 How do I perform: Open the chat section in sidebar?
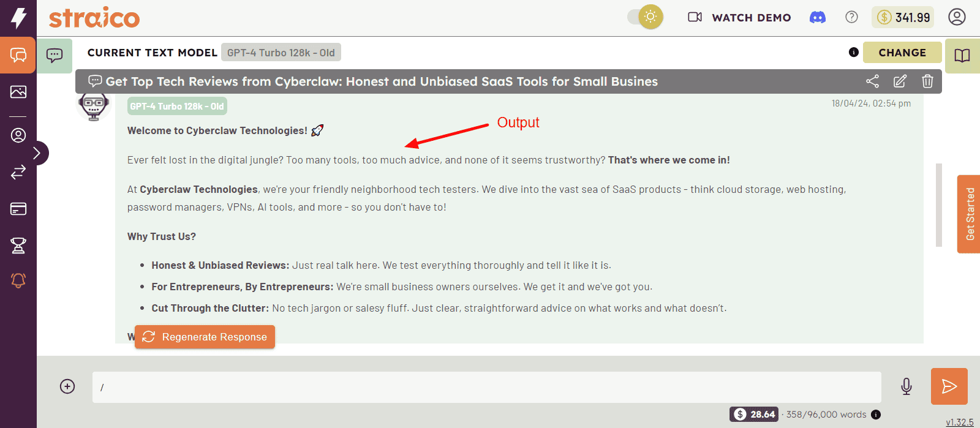18,55
